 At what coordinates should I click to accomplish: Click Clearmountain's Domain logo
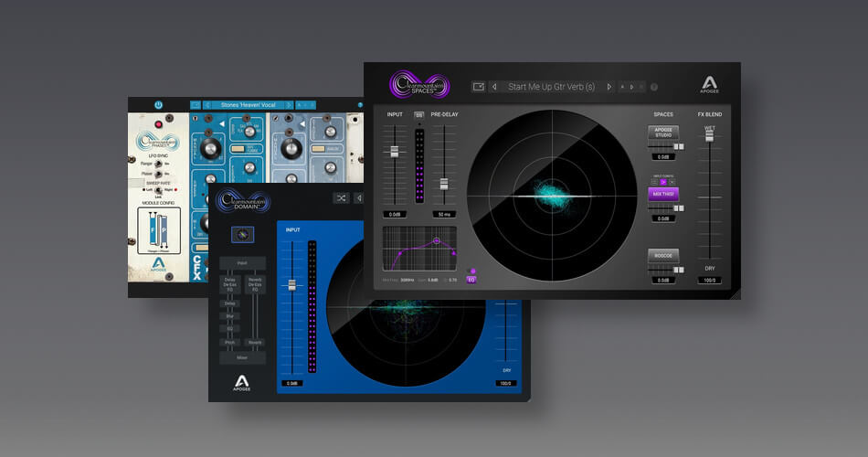(243, 200)
